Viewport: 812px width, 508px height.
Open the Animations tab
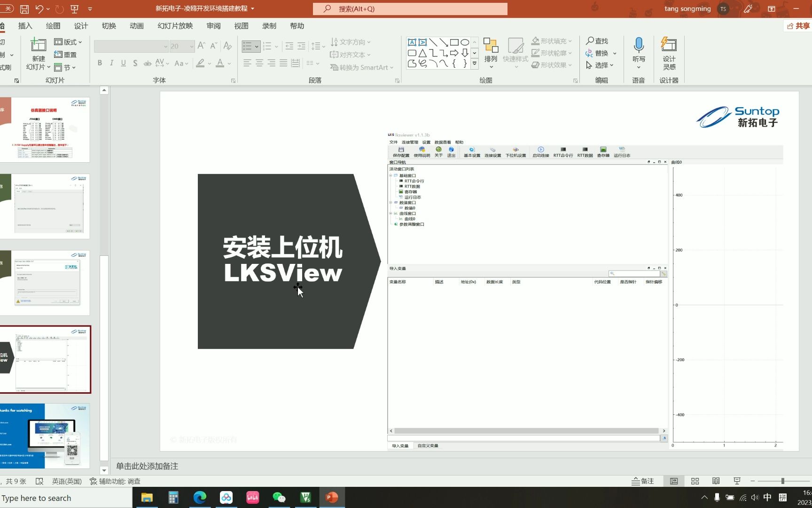(x=137, y=26)
